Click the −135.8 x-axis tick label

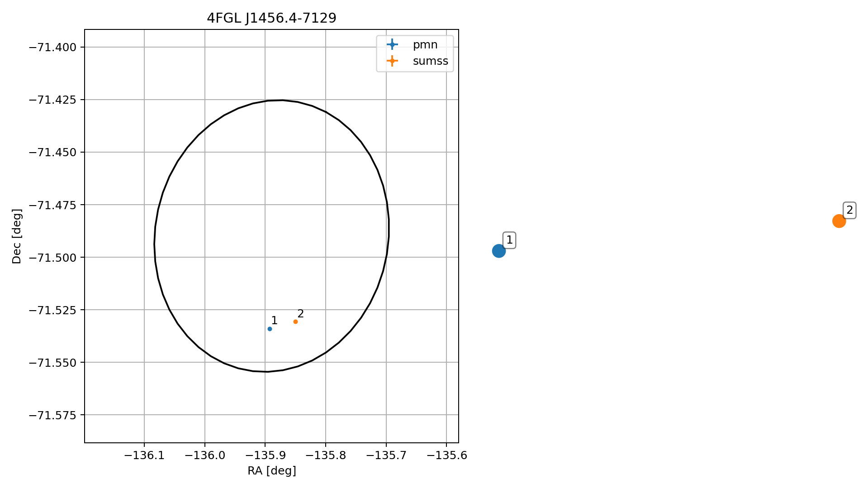(x=326, y=455)
